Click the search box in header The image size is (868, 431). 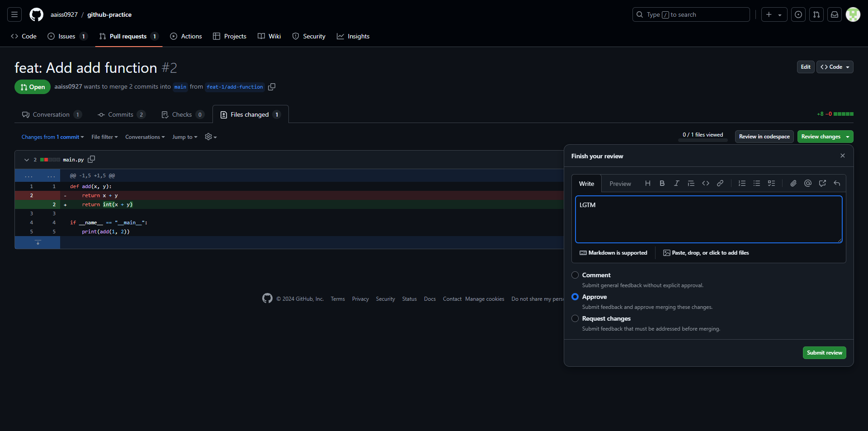coord(691,14)
